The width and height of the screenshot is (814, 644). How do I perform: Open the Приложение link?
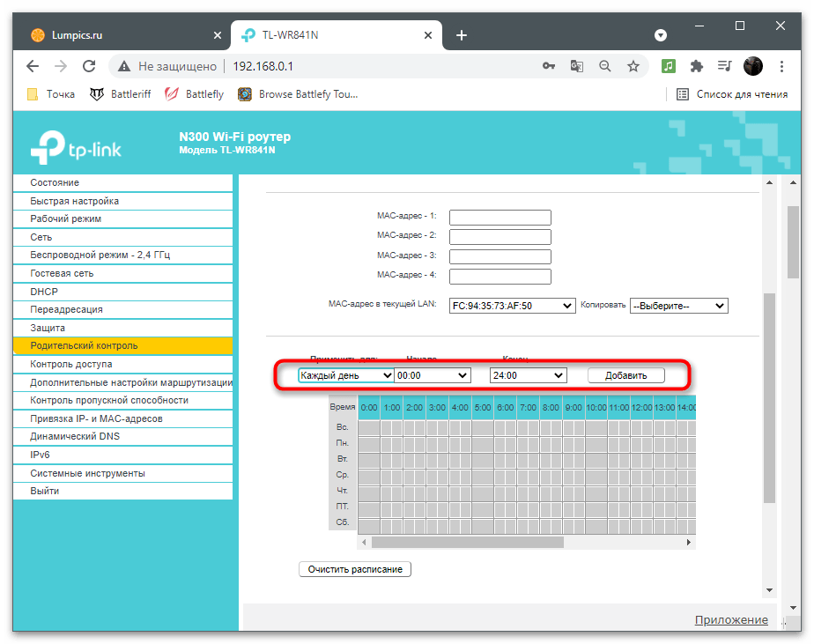pyautogui.click(x=731, y=619)
